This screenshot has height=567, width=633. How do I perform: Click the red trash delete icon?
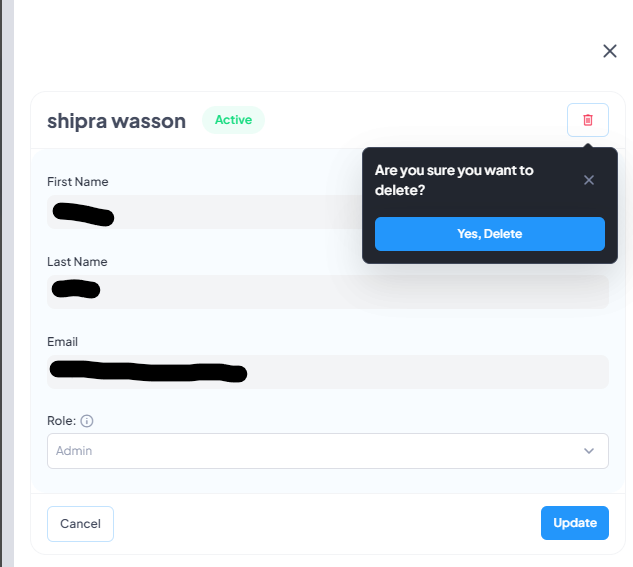coord(588,120)
